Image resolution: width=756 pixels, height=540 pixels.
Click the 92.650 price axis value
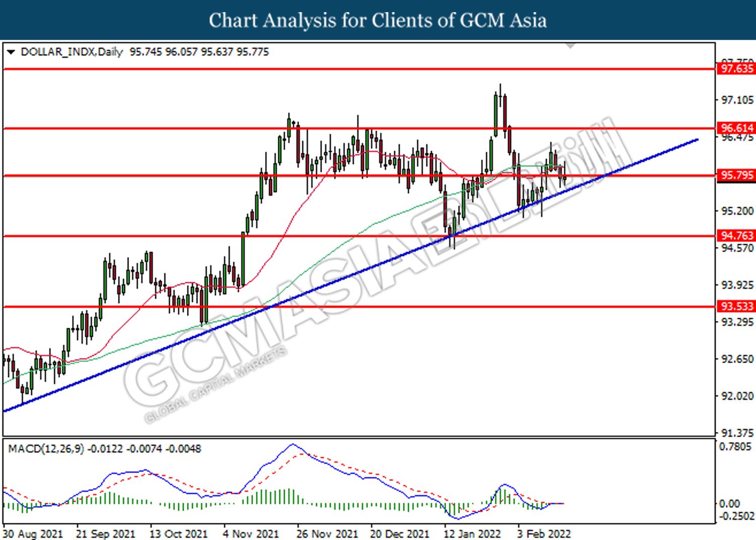737,359
